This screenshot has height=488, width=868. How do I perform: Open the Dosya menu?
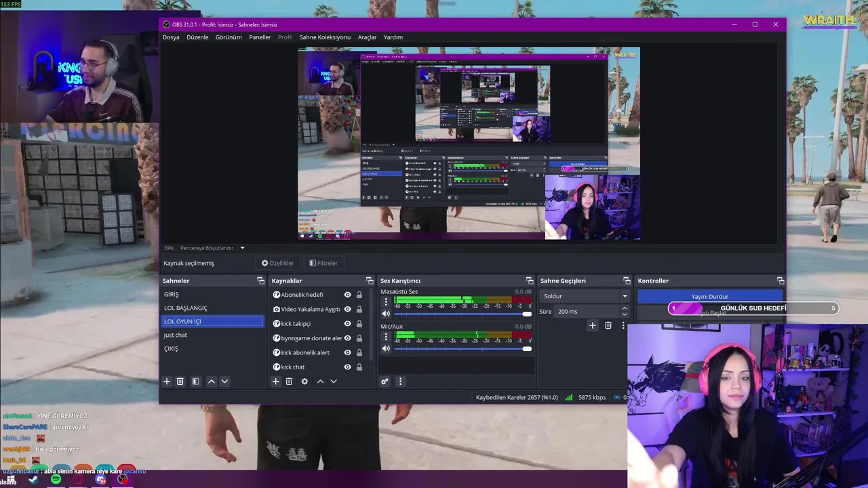tap(171, 37)
